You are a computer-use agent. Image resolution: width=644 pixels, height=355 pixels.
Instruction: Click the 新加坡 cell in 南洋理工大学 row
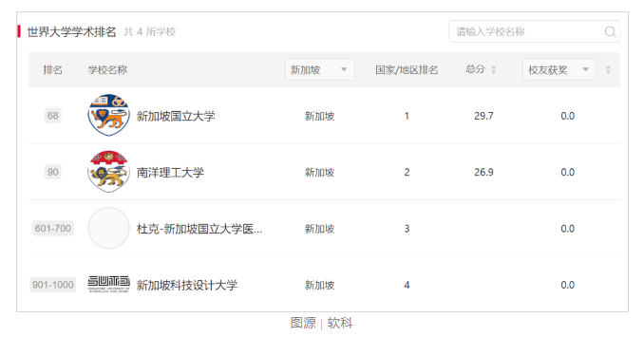coord(319,173)
